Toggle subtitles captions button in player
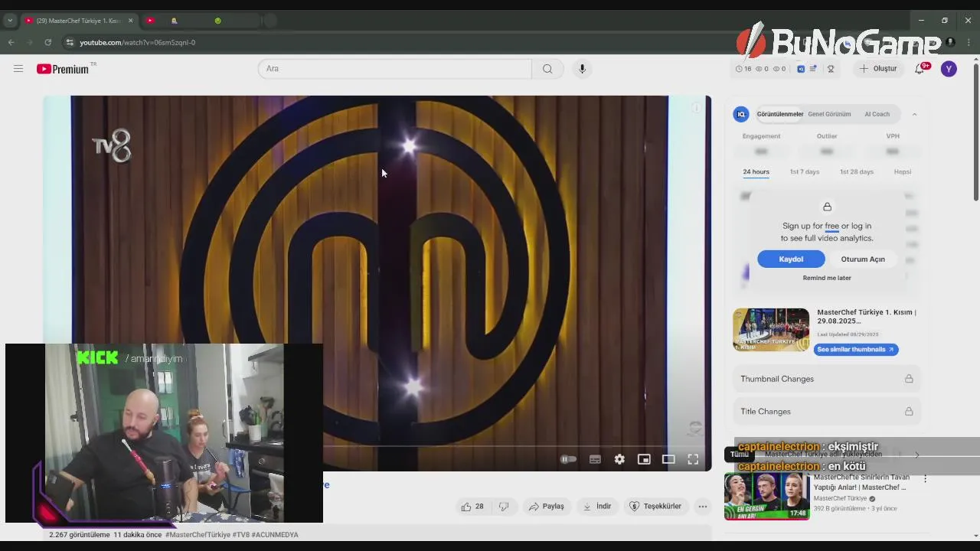The width and height of the screenshot is (980, 551). click(595, 459)
